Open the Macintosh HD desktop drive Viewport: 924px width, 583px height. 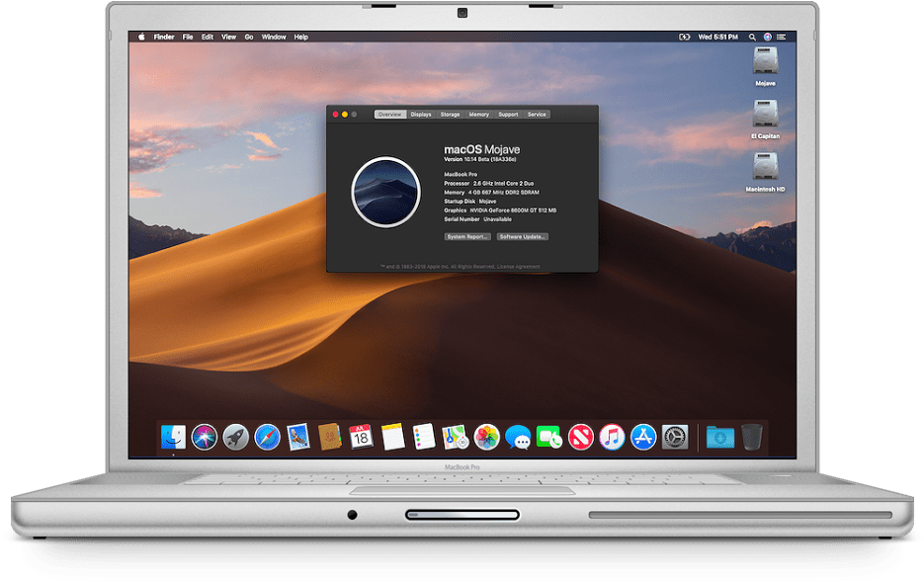pos(765,167)
